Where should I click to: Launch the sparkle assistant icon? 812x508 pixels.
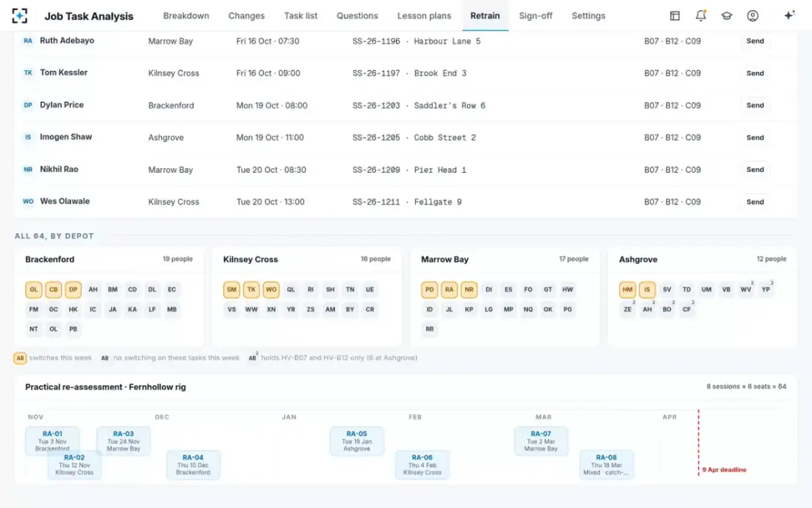(789, 16)
